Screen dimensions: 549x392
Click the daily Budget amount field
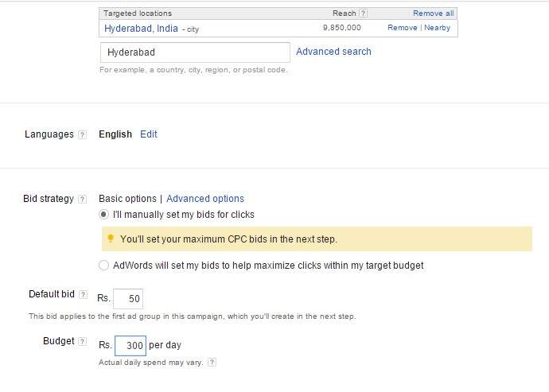(130, 346)
